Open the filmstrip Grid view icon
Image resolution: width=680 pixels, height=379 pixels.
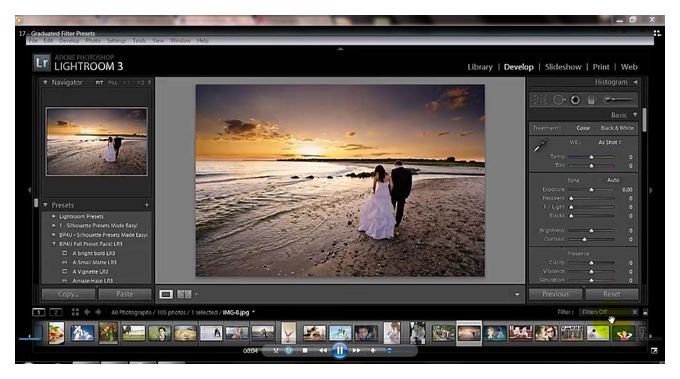[75, 312]
